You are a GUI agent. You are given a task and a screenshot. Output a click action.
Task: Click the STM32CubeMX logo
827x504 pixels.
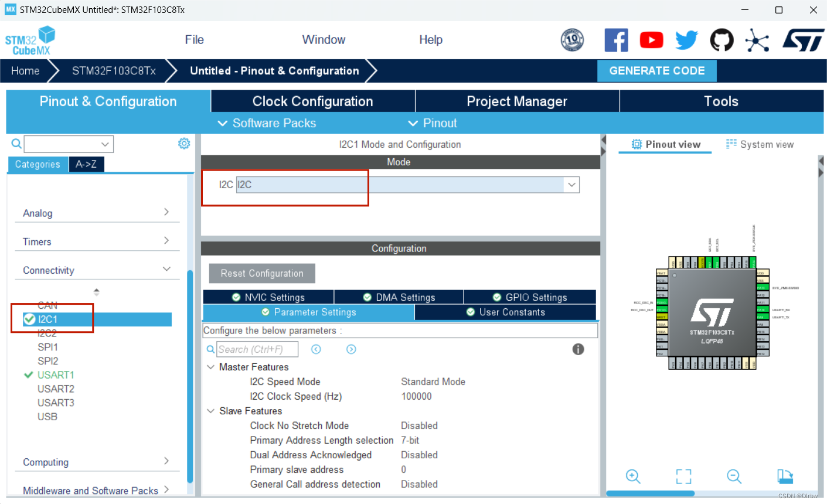[x=30, y=40]
